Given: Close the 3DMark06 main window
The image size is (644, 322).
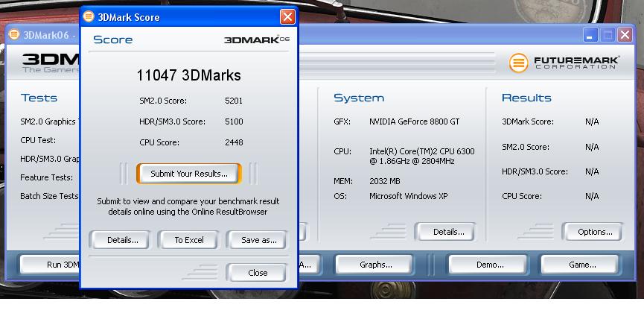Looking at the screenshot, I should click(x=625, y=35).
